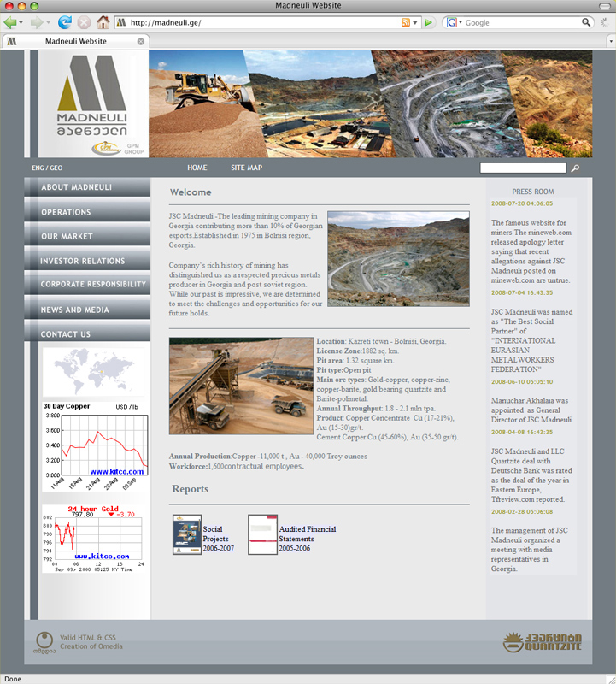Open the Social Projects 2006-2007 report thumbnail

pyautogui.click(x=187, y=534)
